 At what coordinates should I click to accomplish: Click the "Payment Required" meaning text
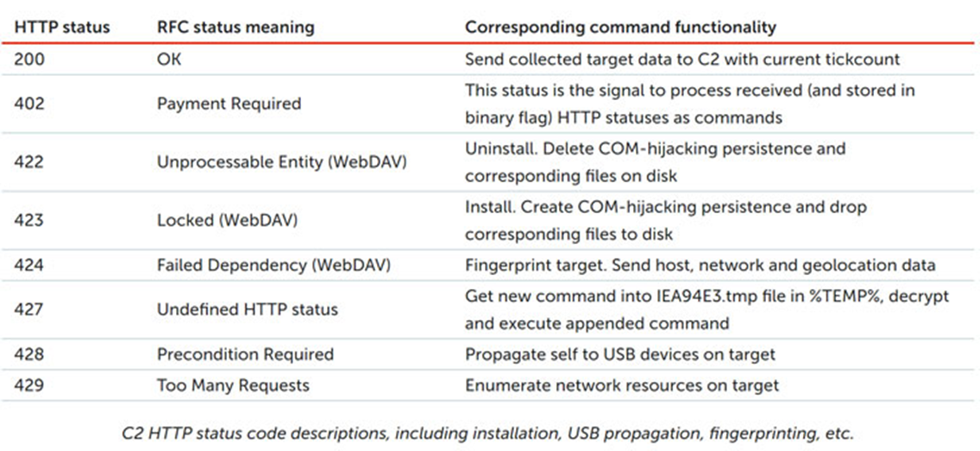[x=229, y=103]
